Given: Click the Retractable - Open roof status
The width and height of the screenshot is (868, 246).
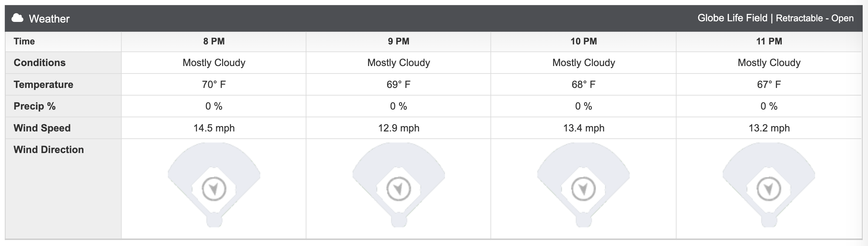Looking at the screenshot, I should click(815, 18).
